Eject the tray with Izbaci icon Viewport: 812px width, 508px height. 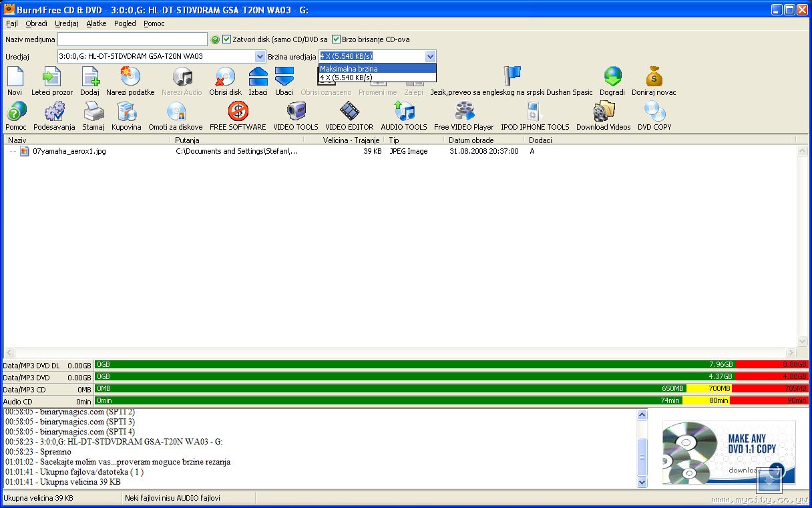pyautogui.click(x=258, y=76)
